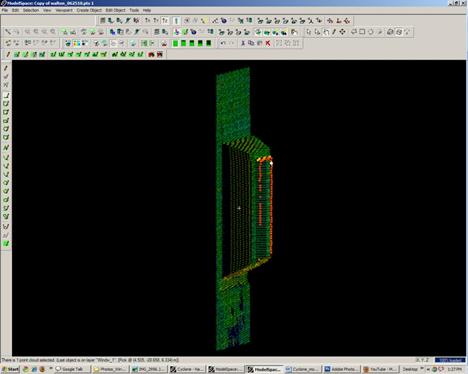The image size is (468, 374).
Task: Click the undo arrow toolbar icon
Action: pos(223,43)
